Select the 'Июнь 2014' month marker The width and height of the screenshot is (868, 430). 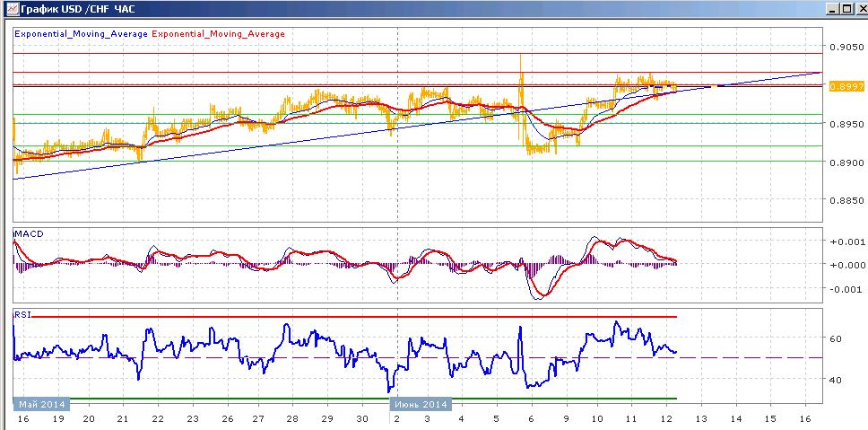click(x=421, y=403)
